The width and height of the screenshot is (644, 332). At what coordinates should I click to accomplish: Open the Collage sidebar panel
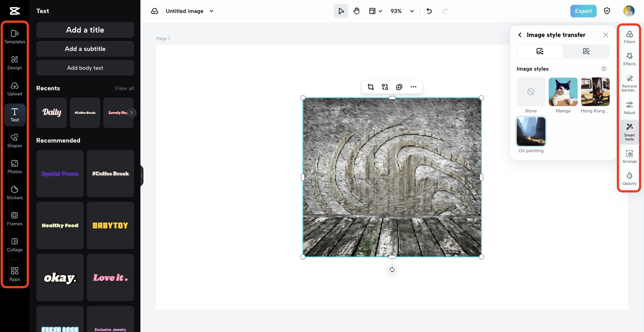click(x=15, y=244)
